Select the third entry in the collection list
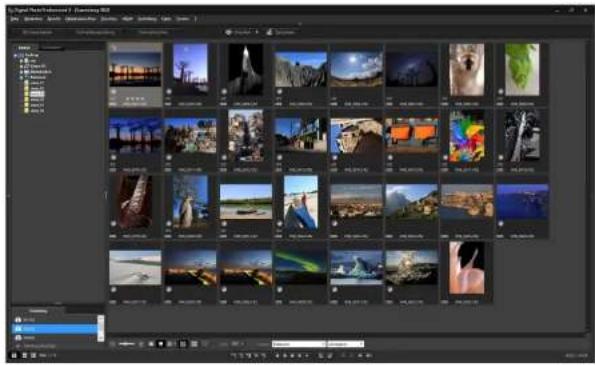 (54, 337)
